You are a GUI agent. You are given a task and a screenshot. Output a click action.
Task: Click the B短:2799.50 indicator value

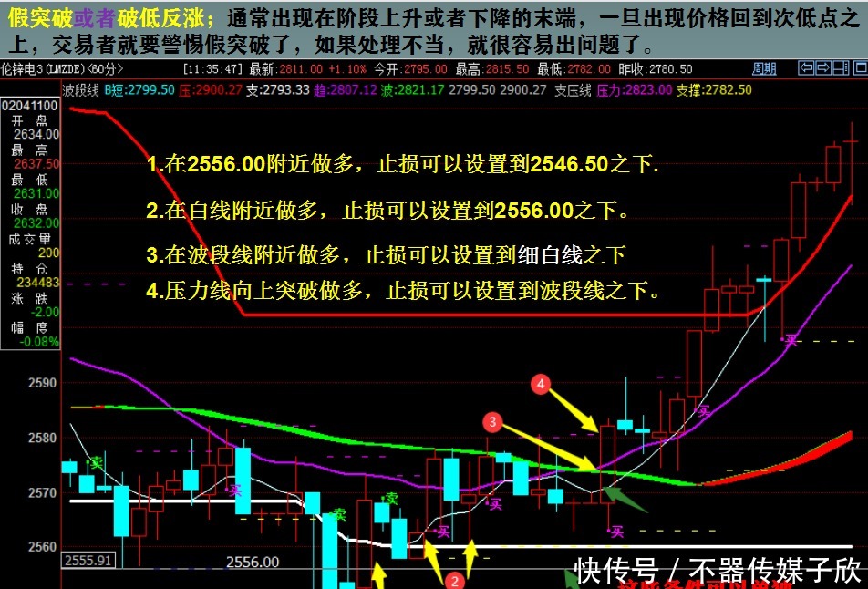(139, 90)
